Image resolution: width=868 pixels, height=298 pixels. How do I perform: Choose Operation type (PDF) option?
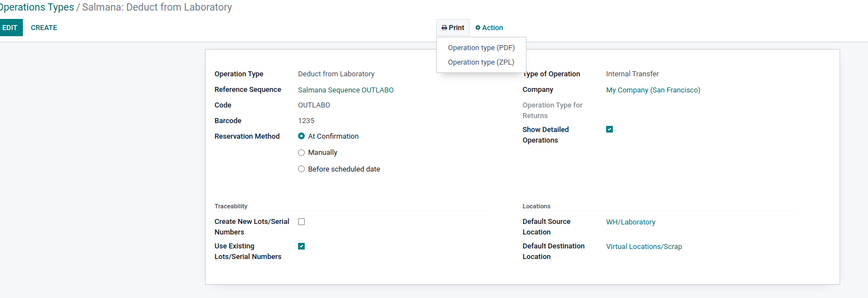pyautogui.click(x=481, y=48)
